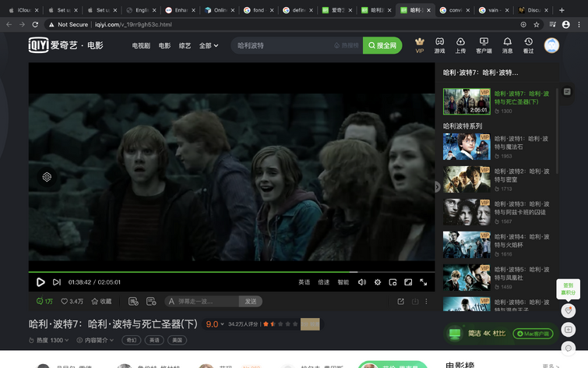Click the 热搜榜 hot search link
Image resolution: width=588 pixels, height=368 pixels.
click(347, 45)
